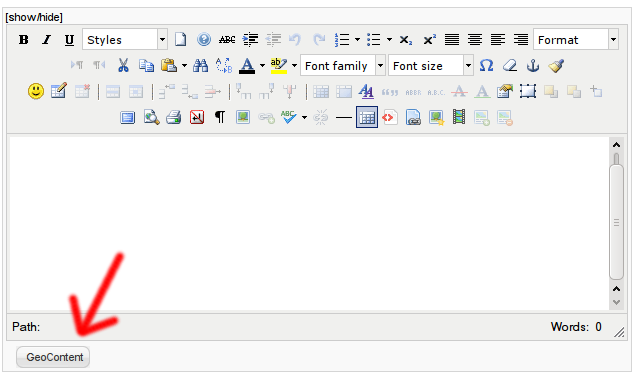
Task: Insert anchor icon
Action: (x=533, y=65)
